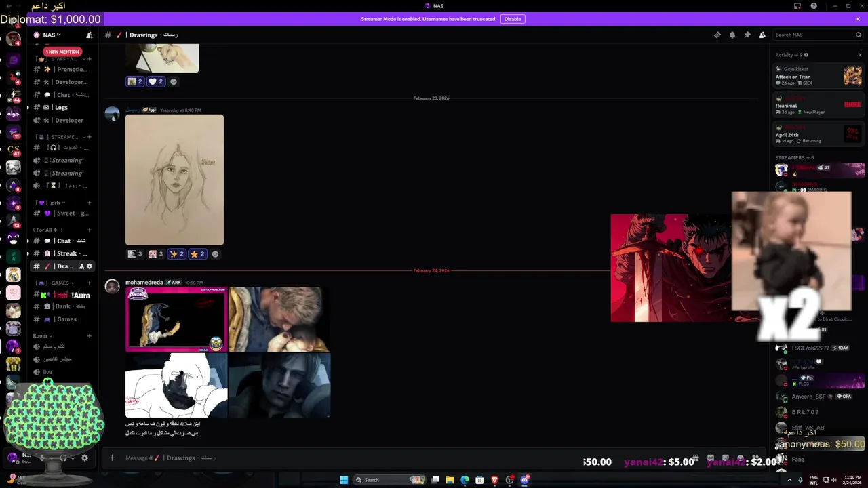The height and width of the screenshot is (488, 868).
Task: Disable Streamer Mode via the Disable button
Action: (x=513, y=19)
